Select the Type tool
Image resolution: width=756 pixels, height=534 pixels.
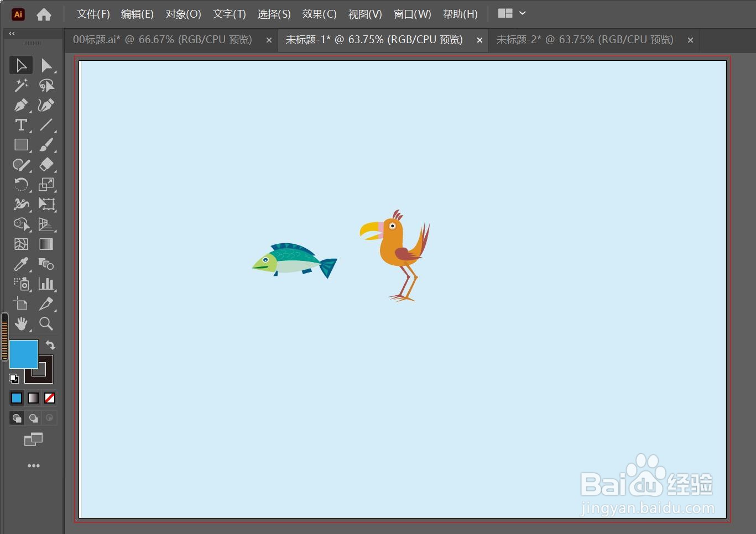(x=21, y=125)
